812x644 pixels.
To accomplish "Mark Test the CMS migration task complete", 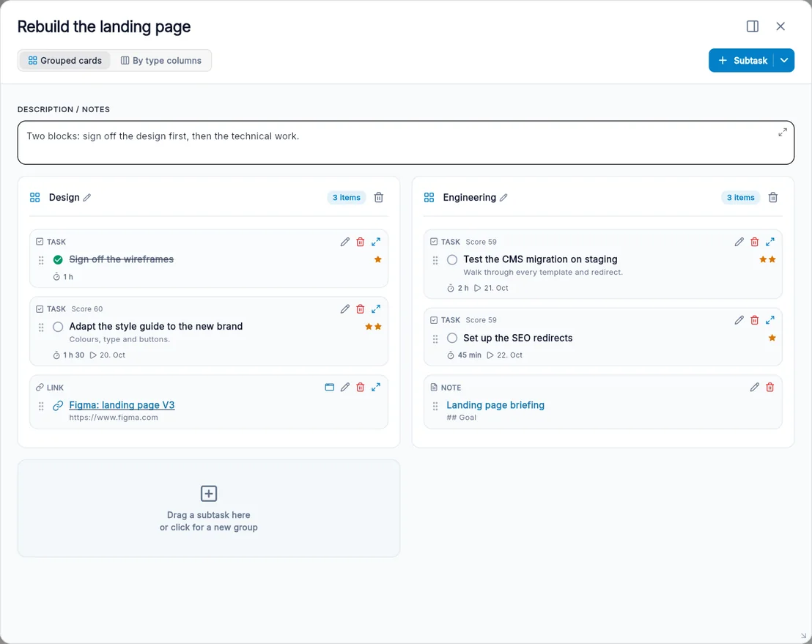I will pos(452,259).
